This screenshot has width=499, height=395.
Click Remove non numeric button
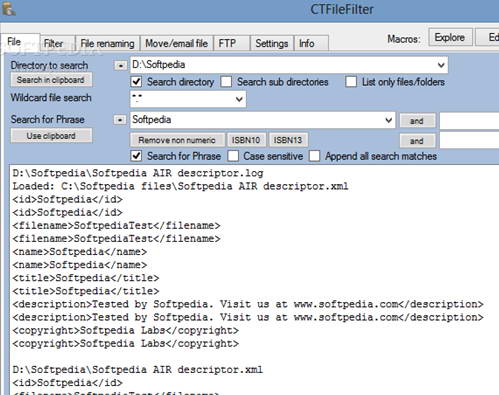[x=177, y=140]
